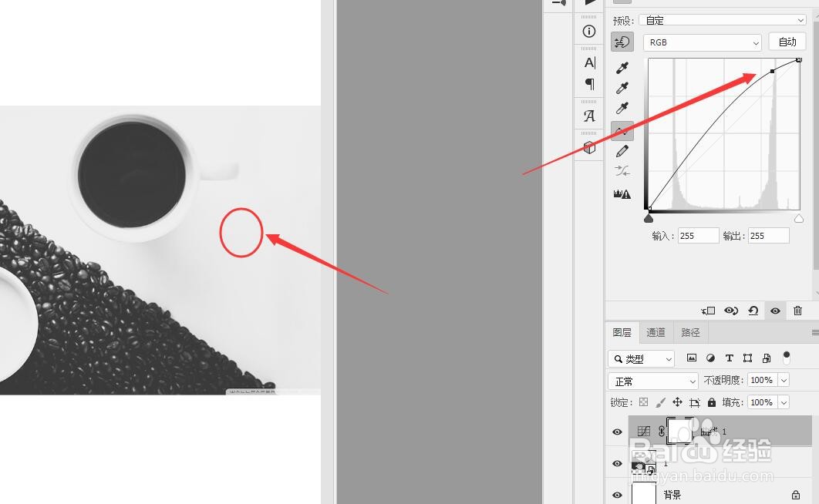Open the 预设 preset dropdown
Viewport: 819px width, 504px height.
pos(723,20)
